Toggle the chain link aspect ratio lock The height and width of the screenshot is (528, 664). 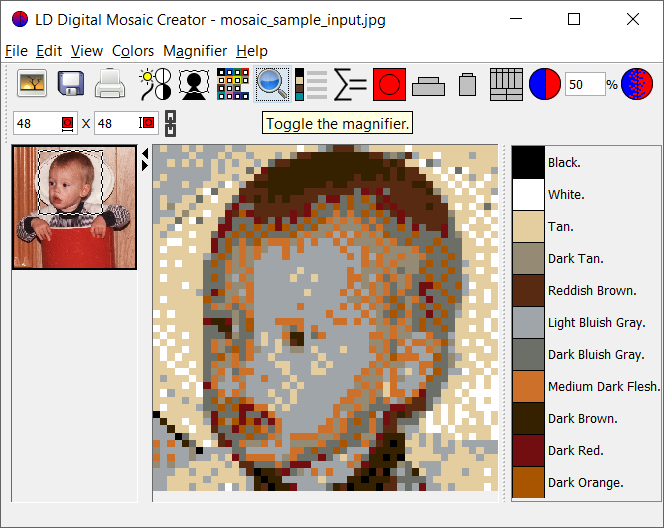point(170,124)
